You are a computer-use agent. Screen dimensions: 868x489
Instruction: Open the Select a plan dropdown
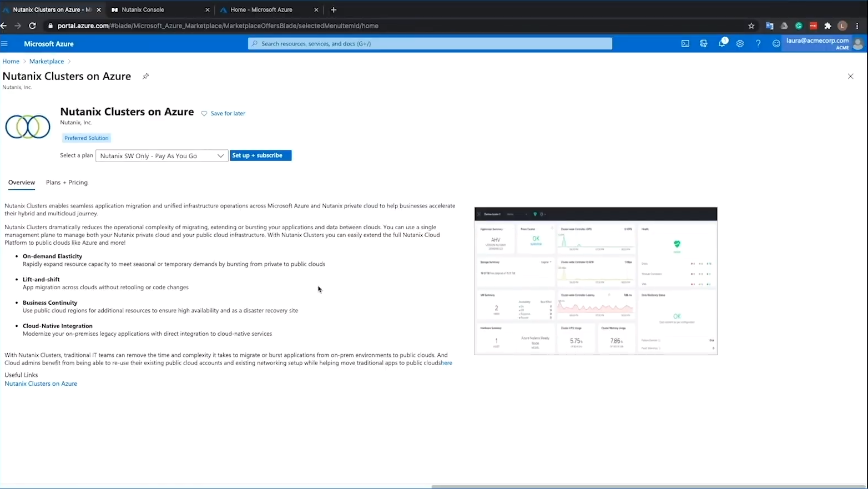click(x=162, y=156)
